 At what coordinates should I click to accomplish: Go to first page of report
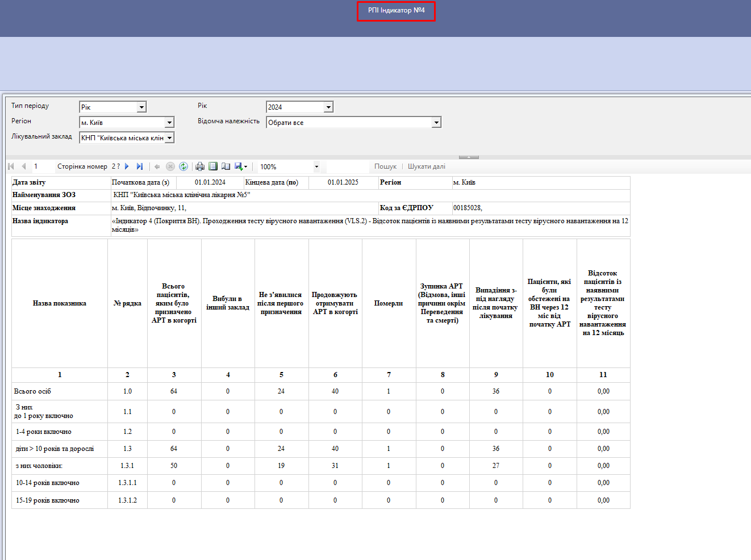11,166
